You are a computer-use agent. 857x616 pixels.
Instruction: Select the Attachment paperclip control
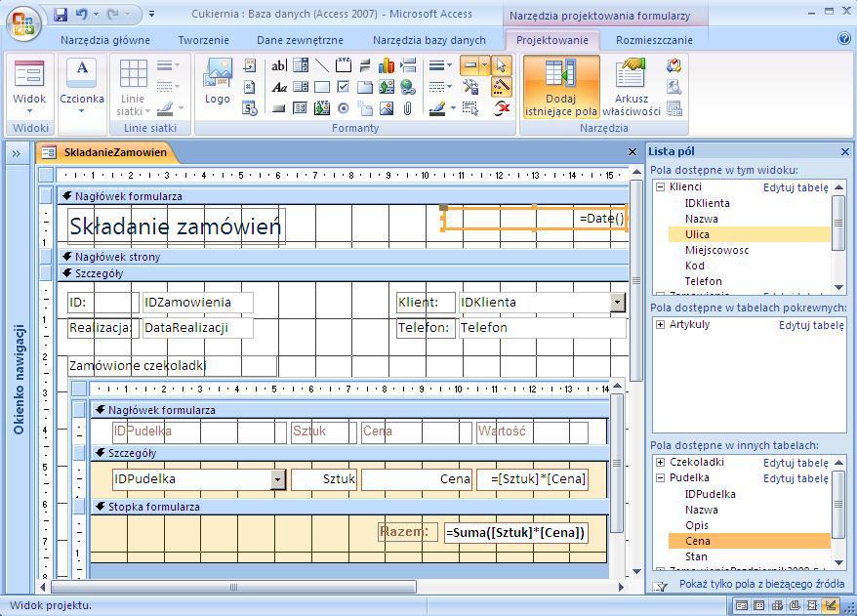408,108
